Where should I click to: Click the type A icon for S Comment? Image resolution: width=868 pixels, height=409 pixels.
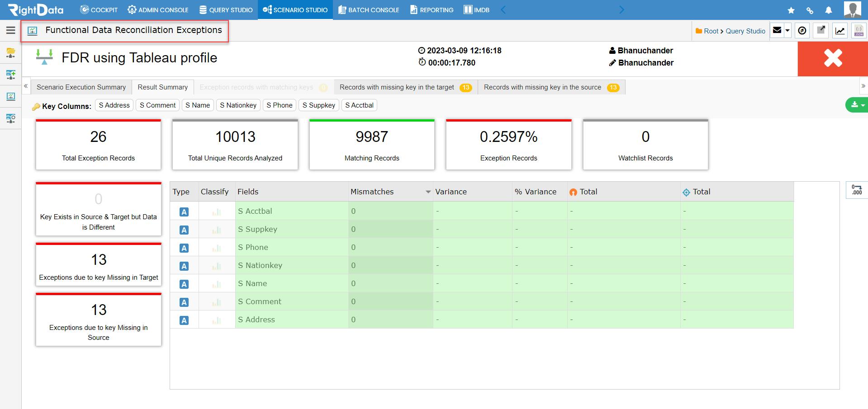pyautogui.click(x=184, y=302)
